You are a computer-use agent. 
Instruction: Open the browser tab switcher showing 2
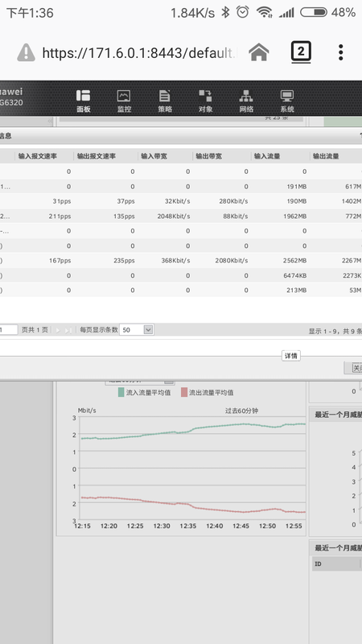point(301,52)
